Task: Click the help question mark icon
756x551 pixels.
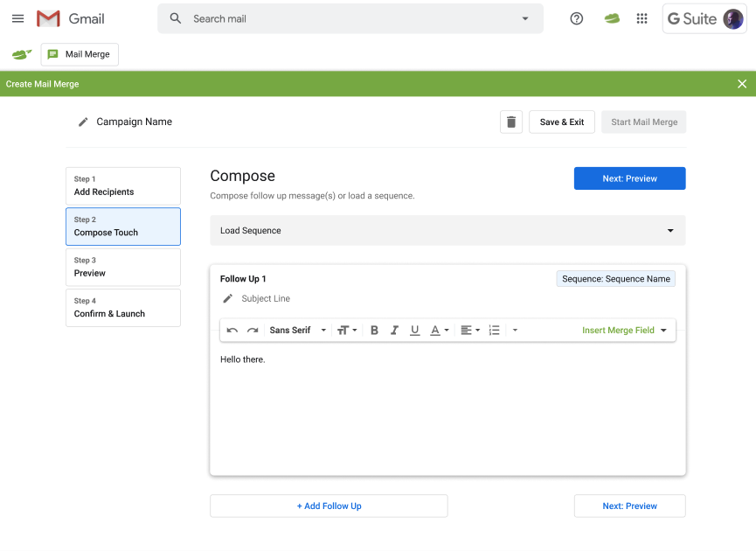Action: [576, 18]
